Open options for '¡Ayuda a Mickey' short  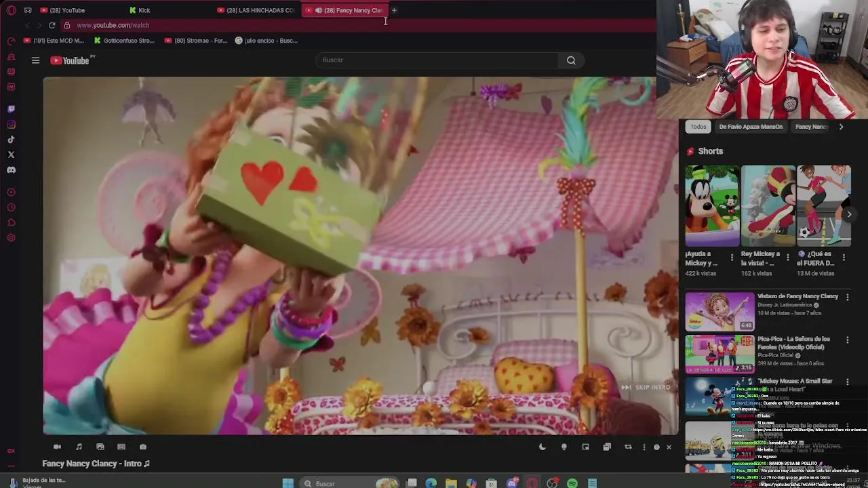732,258
